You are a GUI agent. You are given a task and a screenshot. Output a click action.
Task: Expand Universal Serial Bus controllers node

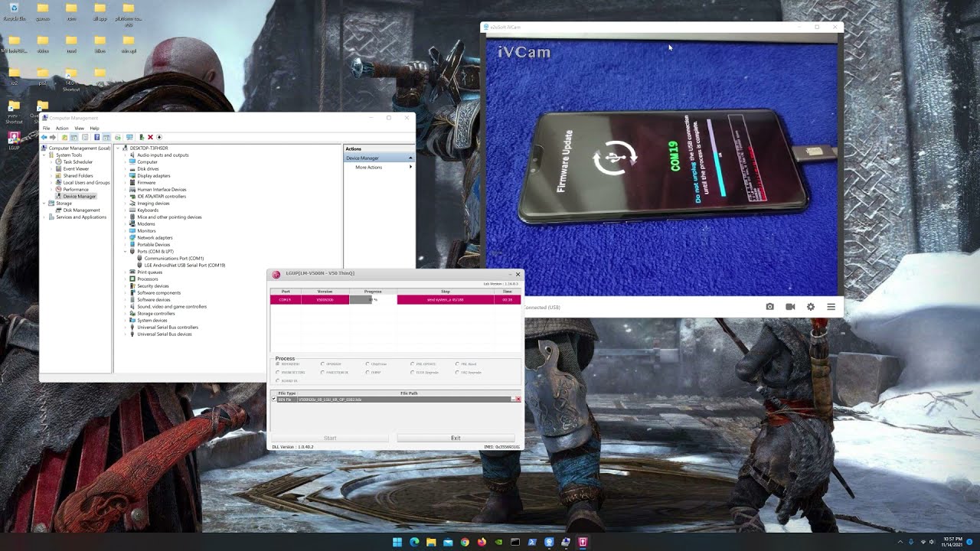pos(126,328)
